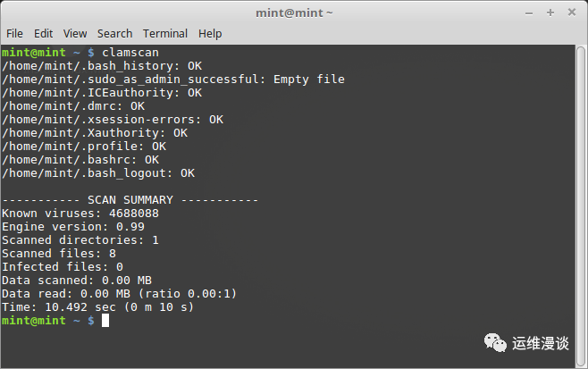
Task: Click the Infected files: 0 line
Action: click(x=63, y=267)
